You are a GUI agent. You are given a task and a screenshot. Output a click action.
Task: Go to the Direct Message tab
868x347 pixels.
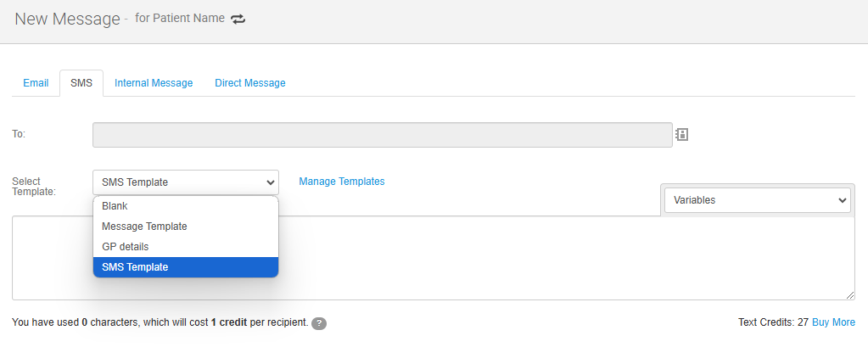tap(249, 83)
